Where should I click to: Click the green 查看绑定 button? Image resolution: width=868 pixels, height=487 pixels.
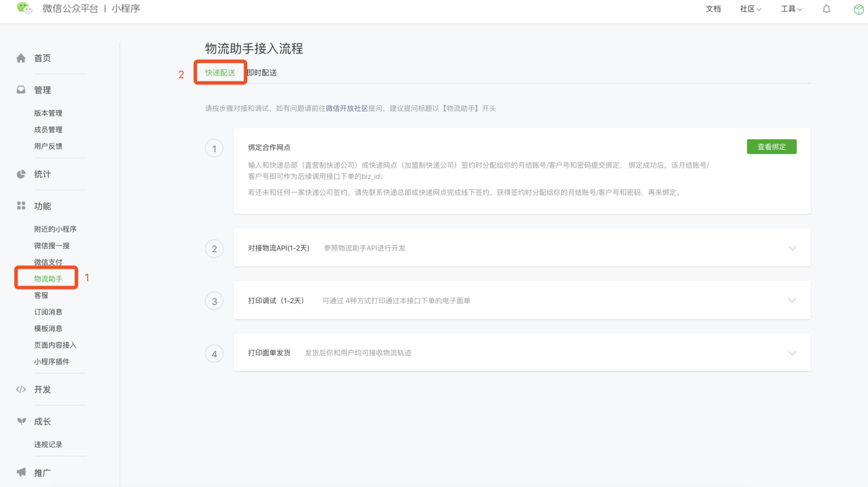click(x=771, y=147)
